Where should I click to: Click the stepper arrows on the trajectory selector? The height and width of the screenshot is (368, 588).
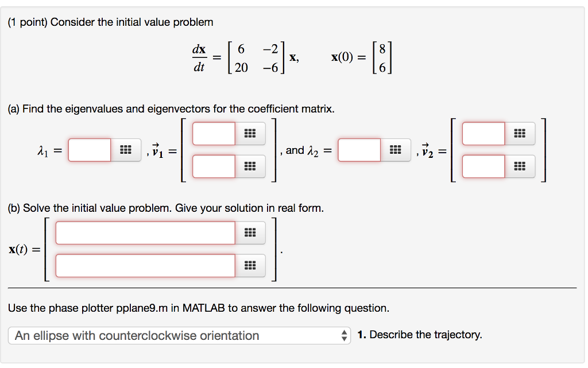tap(345, 335)
